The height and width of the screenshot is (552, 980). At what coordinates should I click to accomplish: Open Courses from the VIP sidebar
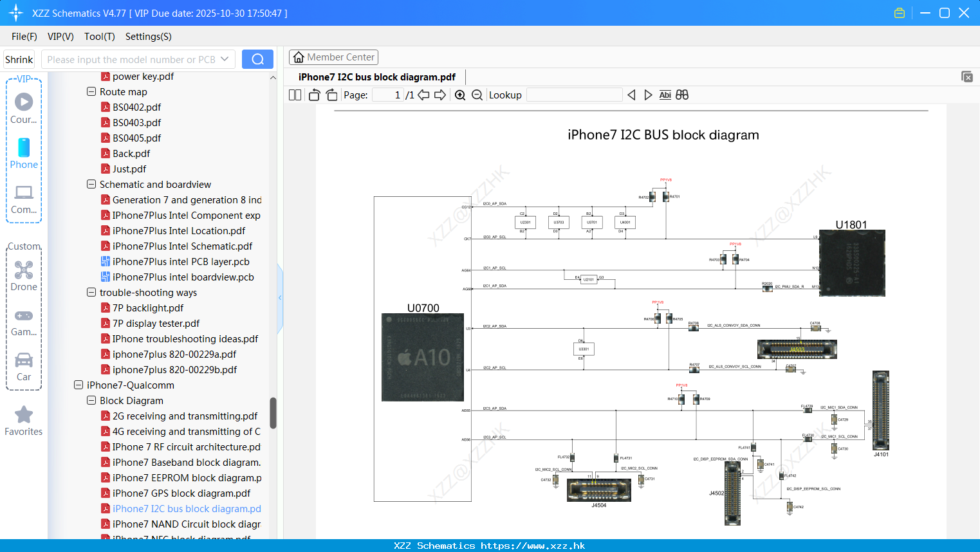click(x=24, y=108)
